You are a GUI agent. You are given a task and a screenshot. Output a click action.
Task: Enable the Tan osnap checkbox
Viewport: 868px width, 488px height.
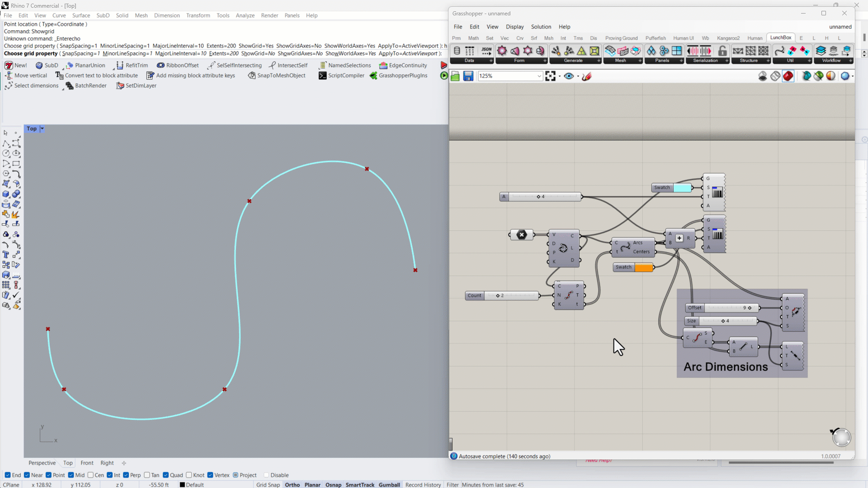[x=147, y=475]
